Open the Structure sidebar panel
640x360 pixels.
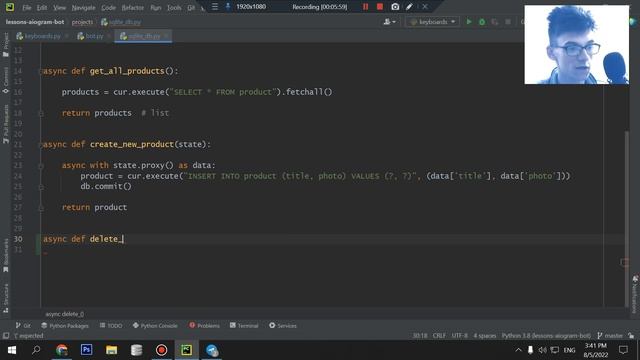(6, 298)
